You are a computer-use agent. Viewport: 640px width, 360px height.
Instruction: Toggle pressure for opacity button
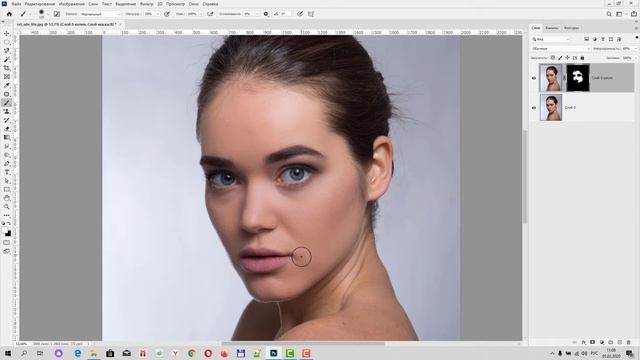coord(167,14)
